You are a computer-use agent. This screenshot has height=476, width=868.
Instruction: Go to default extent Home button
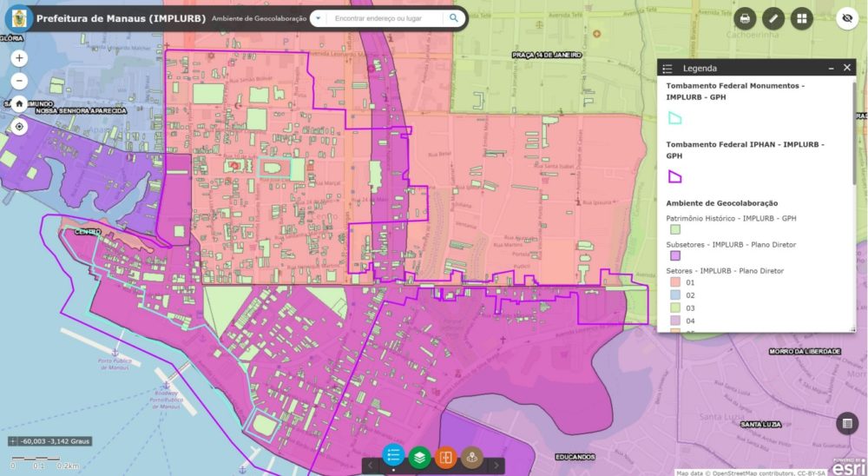19,103
